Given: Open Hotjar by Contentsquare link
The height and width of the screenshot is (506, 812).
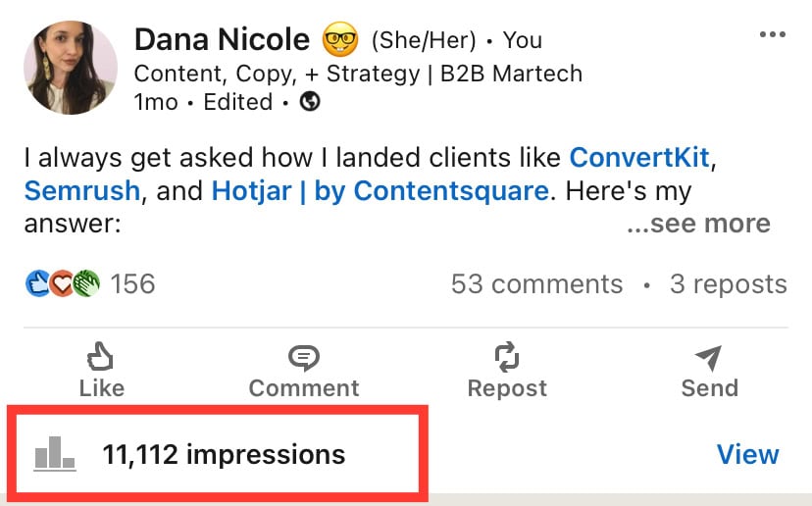Looking at the screenshot, I should tap(381, 190).
